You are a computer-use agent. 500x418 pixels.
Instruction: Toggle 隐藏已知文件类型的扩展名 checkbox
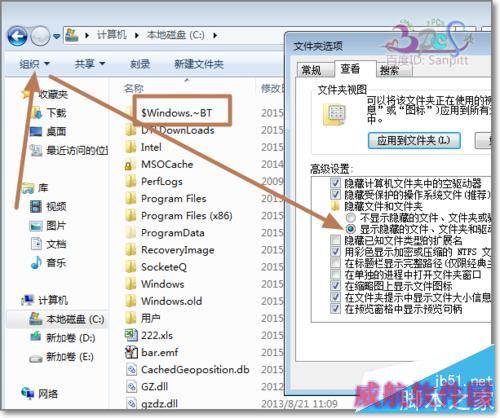point(335,240)
